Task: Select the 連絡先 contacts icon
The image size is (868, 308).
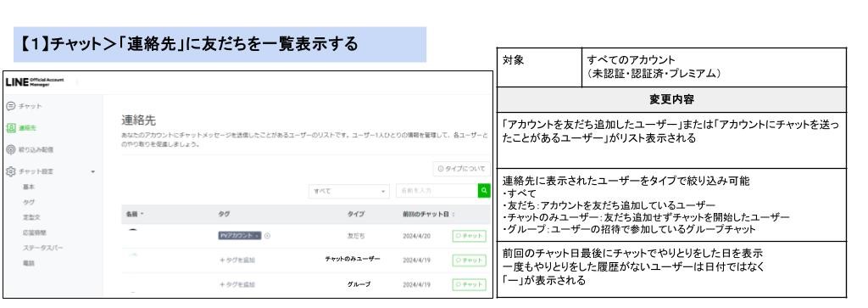Action: (10, 128)
